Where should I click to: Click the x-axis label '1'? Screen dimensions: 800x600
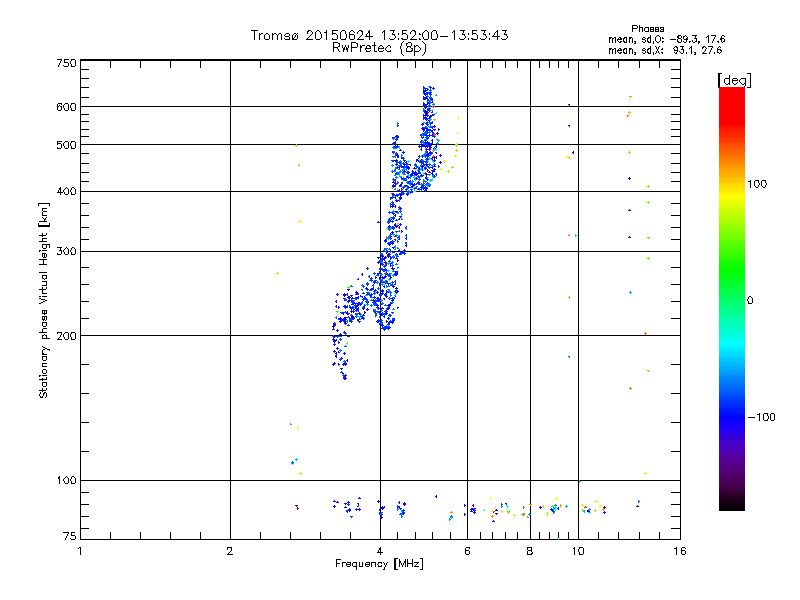coord(80,551)
